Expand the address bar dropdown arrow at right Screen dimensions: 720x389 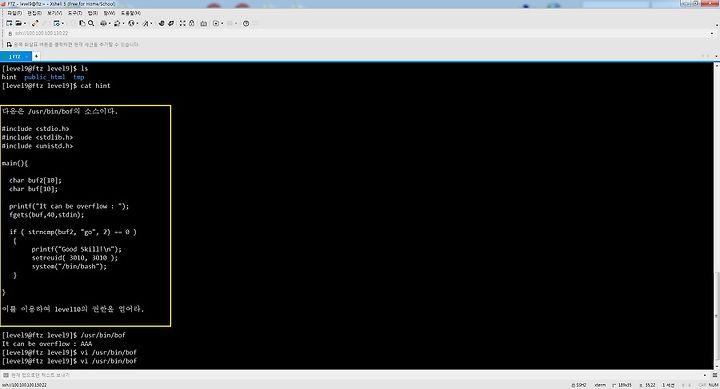(x=712, y=34)
